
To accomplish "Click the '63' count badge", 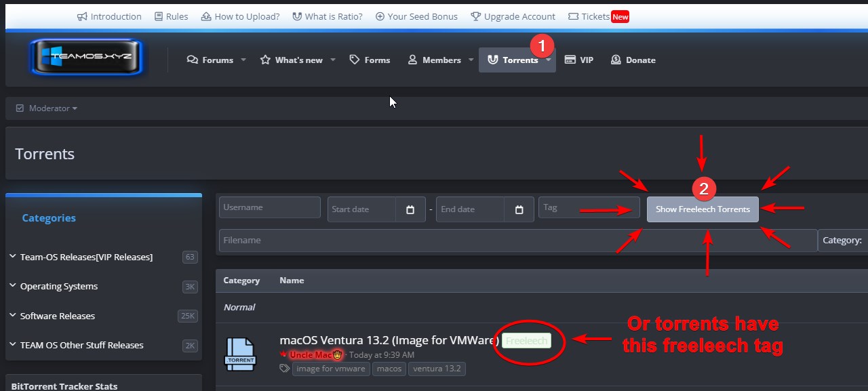I will 190,257.
